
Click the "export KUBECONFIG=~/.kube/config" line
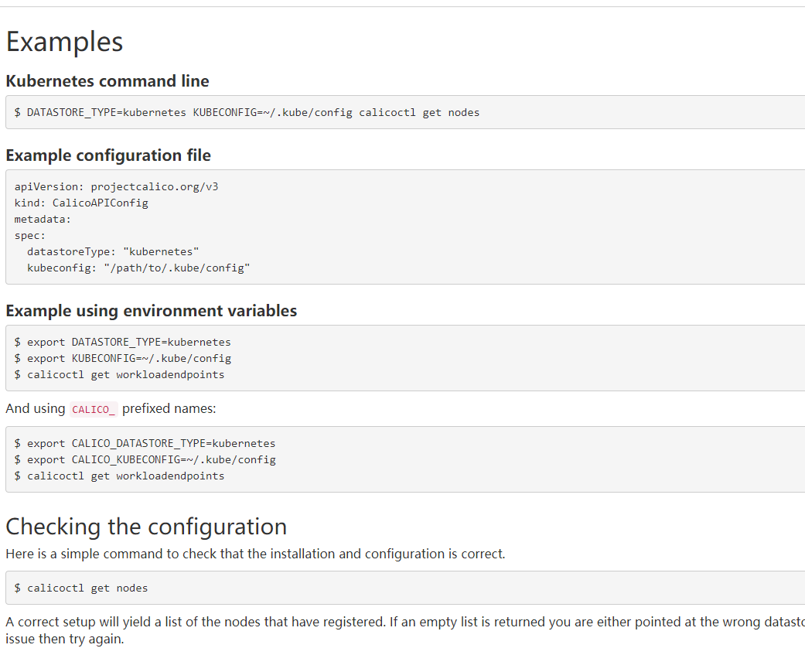click(x=128, y=358)
